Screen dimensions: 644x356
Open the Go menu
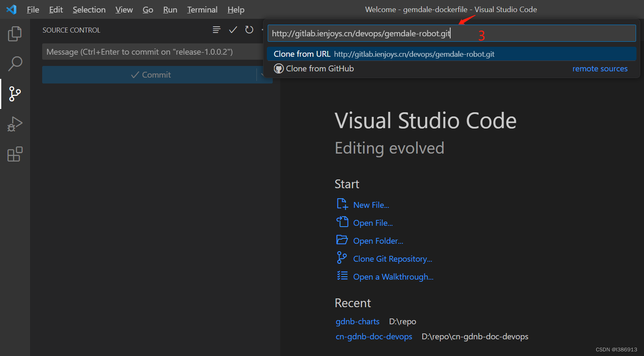pyautogui.click(x=148, y=9)
